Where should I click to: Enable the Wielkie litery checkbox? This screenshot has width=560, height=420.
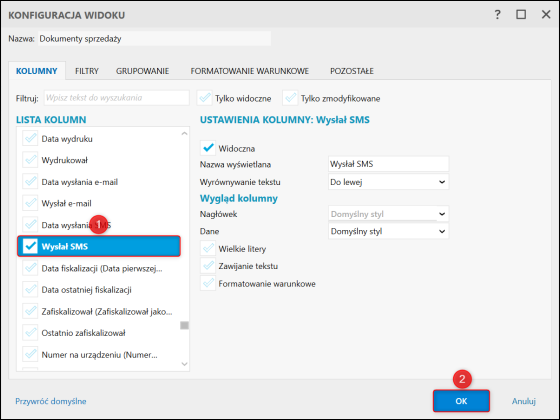208,249
